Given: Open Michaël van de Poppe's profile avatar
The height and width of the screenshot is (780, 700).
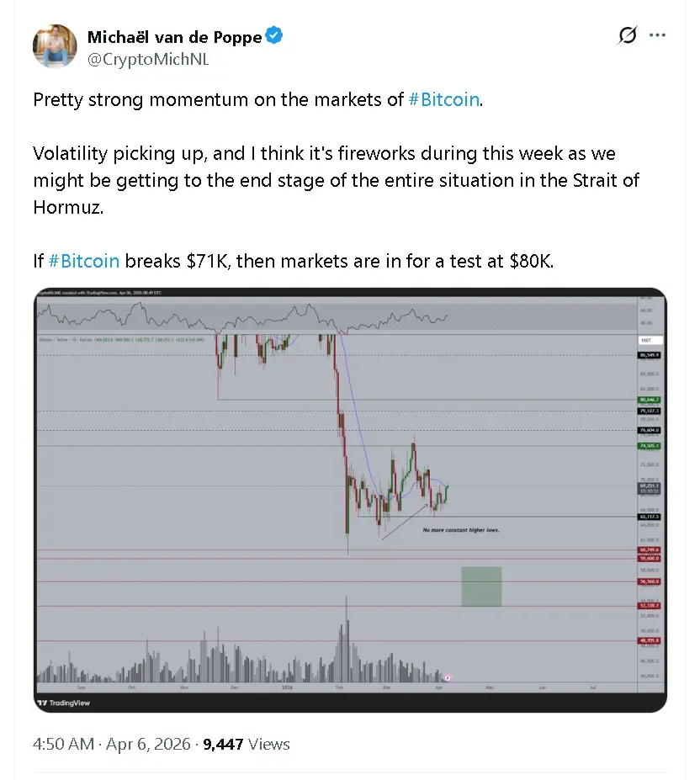Looking at the screenshot, I should pyautogui.click(x=55, y=46).
